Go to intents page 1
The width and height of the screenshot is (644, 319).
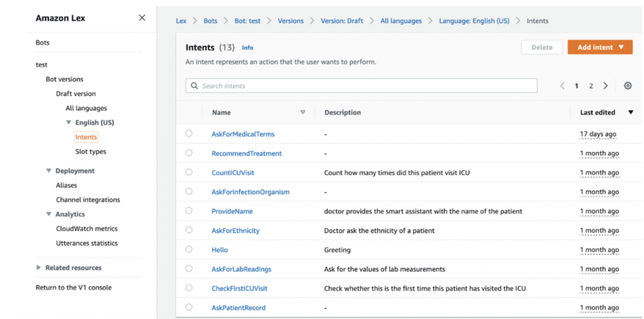[x=577, y=85]
